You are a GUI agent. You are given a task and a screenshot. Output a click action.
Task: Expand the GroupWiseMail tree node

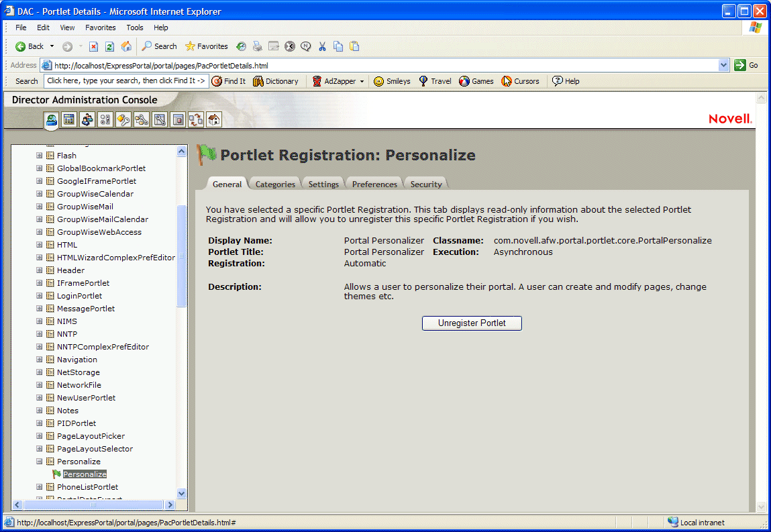(40, 207)
